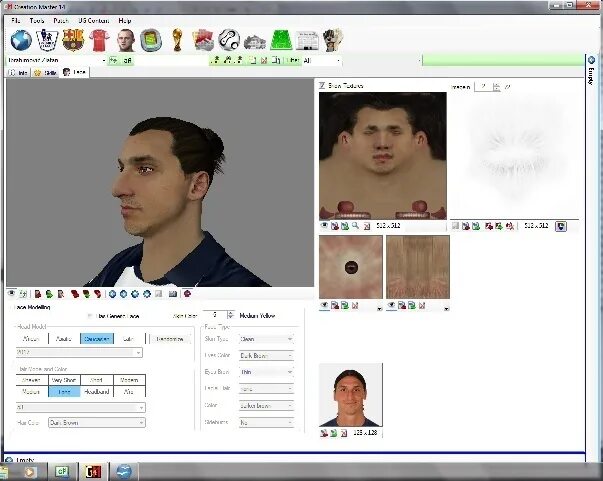Open the soccer ball editor icon

tap(229, 40)
